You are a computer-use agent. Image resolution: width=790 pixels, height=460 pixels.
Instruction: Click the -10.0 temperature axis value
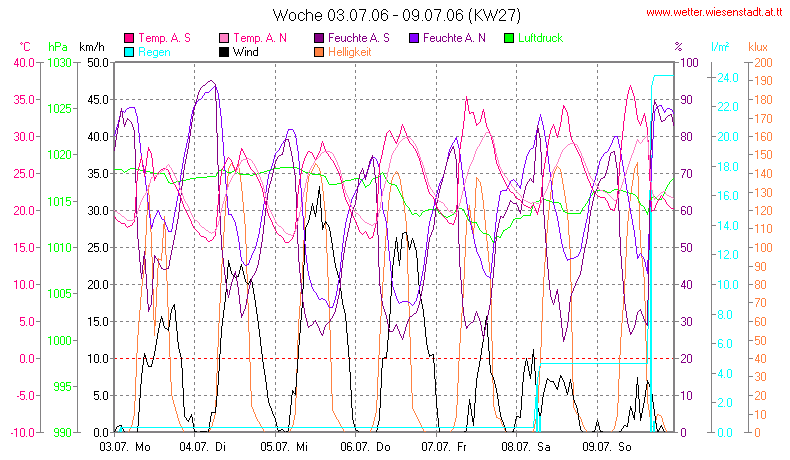23,432
